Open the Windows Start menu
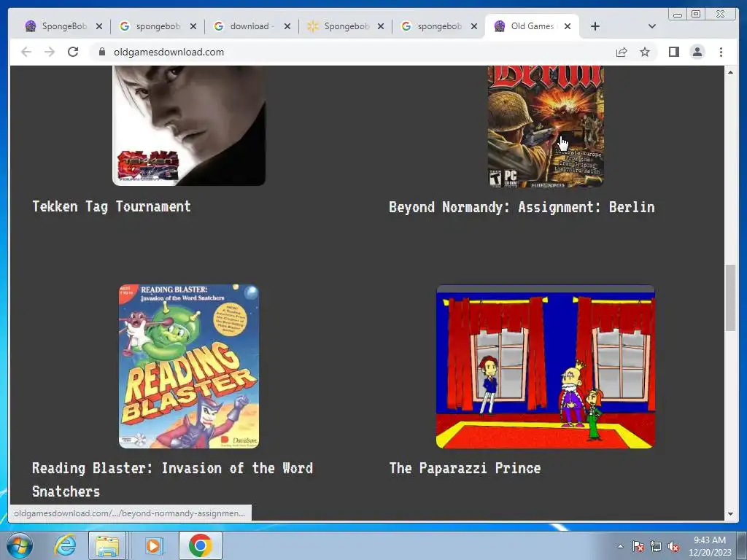747x560 pixels. click(x=19, y=545)
